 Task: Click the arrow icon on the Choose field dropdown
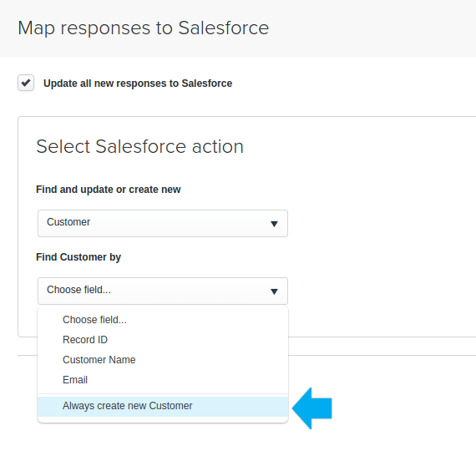pos(274,291)
